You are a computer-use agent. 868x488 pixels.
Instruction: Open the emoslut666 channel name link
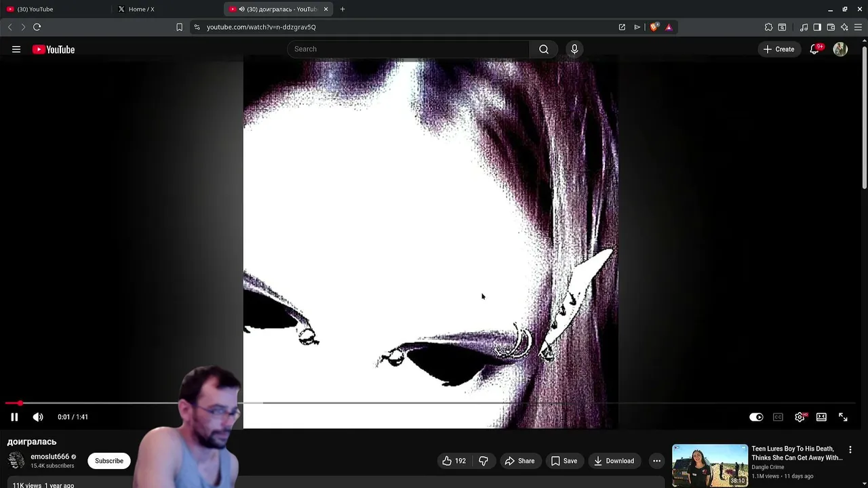50,457
